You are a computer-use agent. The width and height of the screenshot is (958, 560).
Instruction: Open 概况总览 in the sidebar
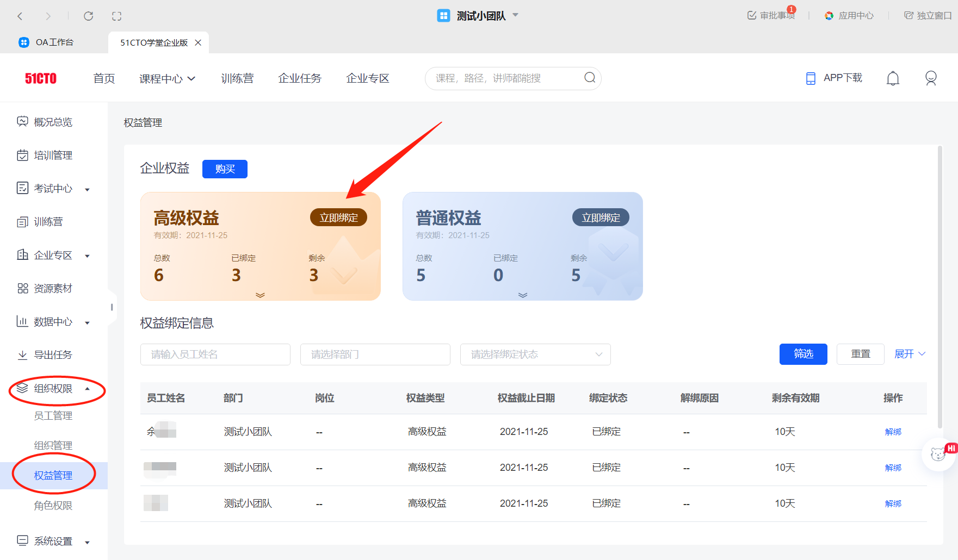pos(45,122)
